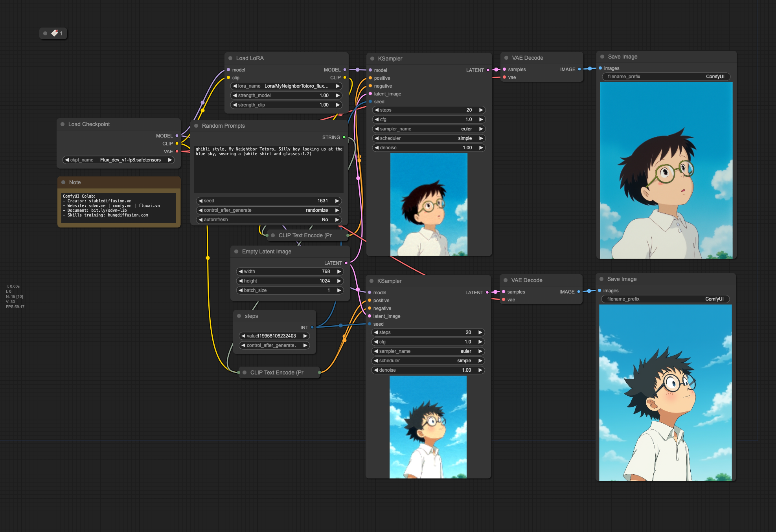The height and width of the screenshot is (532, 776).
Task: Click the large saved image of the spiky-haired boy
Action: tap(665, 393)
